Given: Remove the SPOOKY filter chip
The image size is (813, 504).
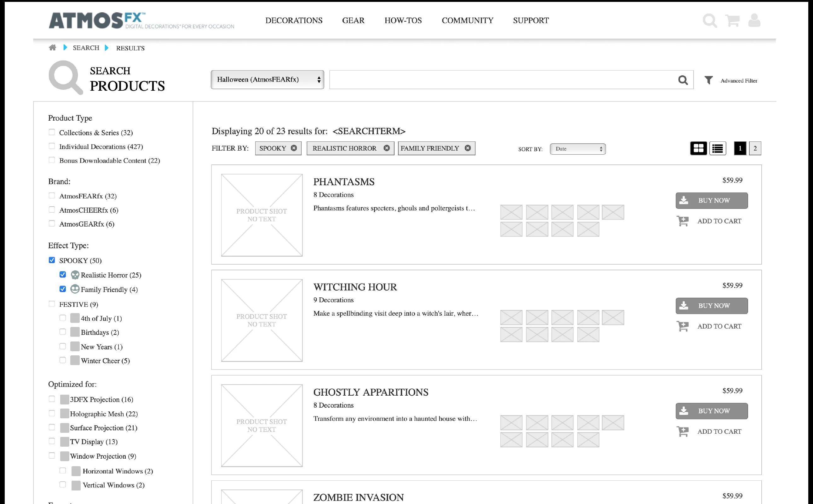Looking at the screenshot, I should coord(294,148).
